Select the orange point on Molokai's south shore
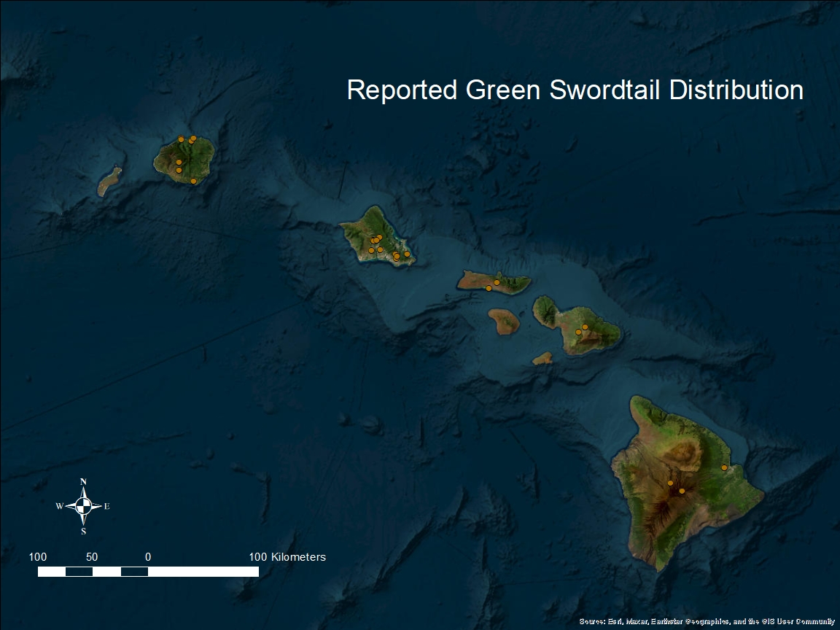The image size is (840, 630). point(489,288)
